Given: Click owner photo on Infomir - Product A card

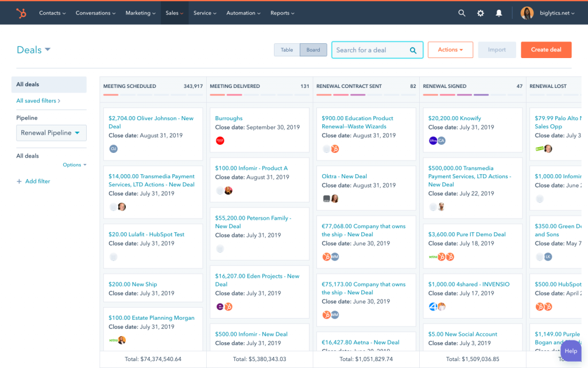Looking at the screenshot, I should coord(229,191).
